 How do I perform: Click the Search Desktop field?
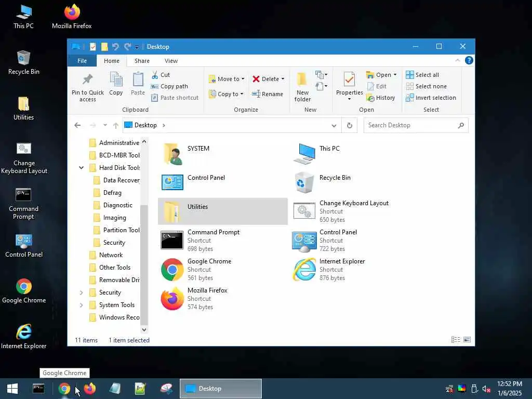point(416,125)
